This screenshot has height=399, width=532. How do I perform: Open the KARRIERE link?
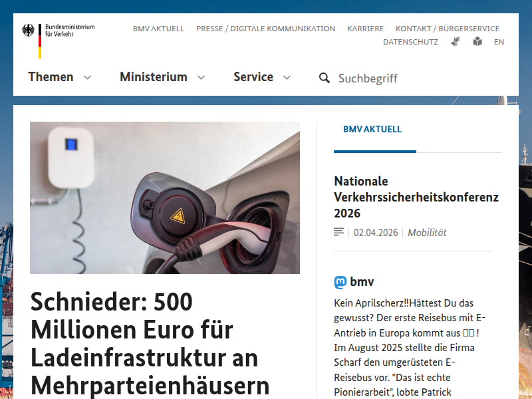[x=365, y=29]
